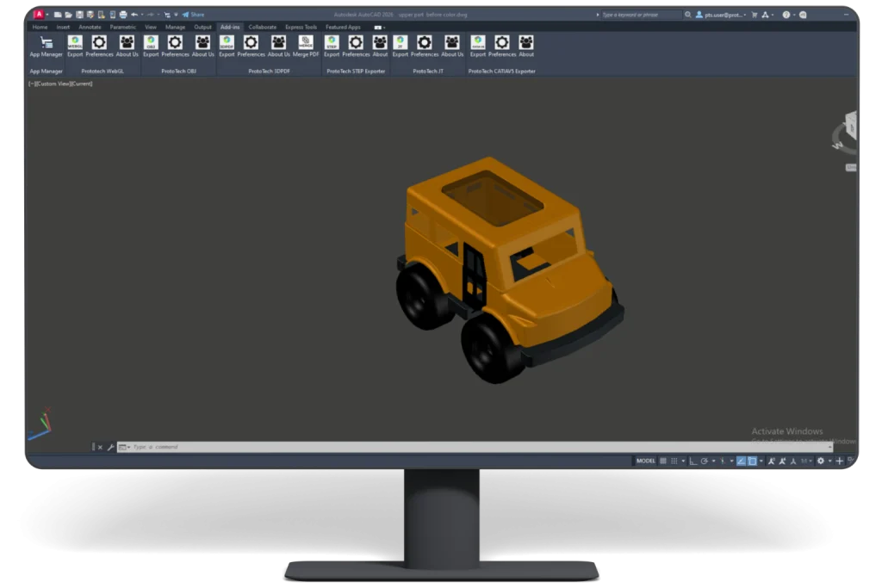Toggle grid display in the status bar
The image size is (882, 588).
pyautogui.click(x=662, y=461)
